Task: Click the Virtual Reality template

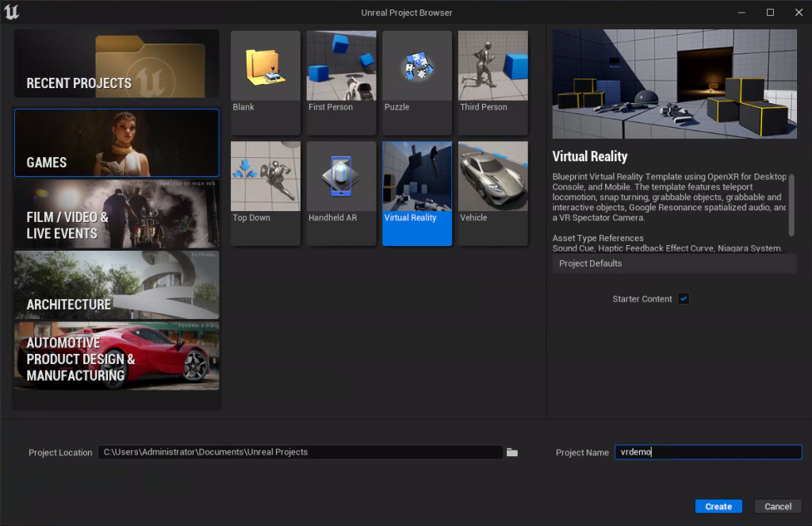Action: coord(417,194)
